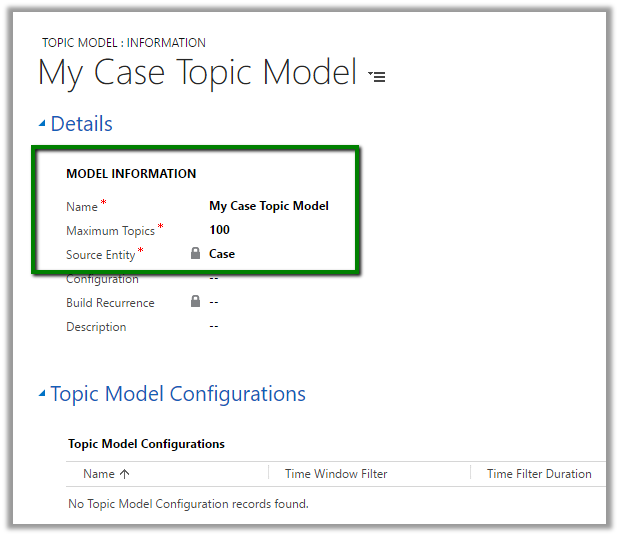This screenshot has width=619, height=536.
Task: Click the sort arrow in Name column
Action: click(124, 474)
